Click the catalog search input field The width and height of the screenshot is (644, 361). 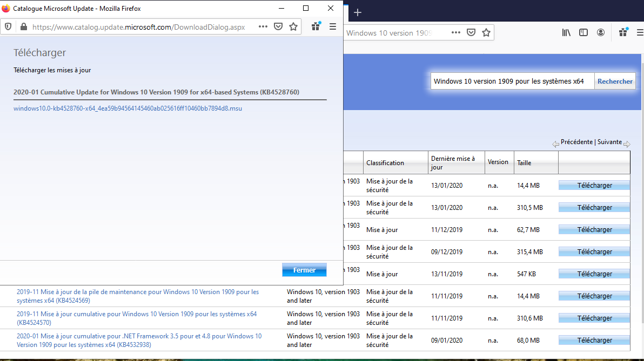click(x=512, y=81)
